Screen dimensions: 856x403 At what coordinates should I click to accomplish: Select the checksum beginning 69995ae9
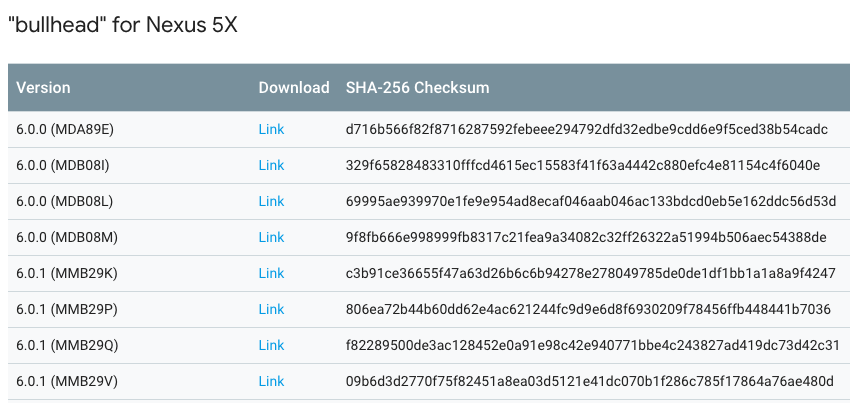pos(591,201)
